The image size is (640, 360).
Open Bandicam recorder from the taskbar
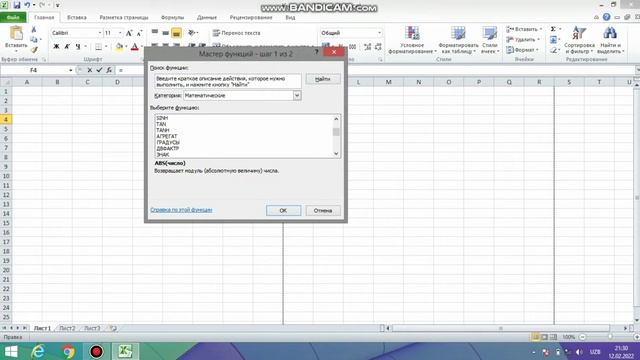pos(96,351)
